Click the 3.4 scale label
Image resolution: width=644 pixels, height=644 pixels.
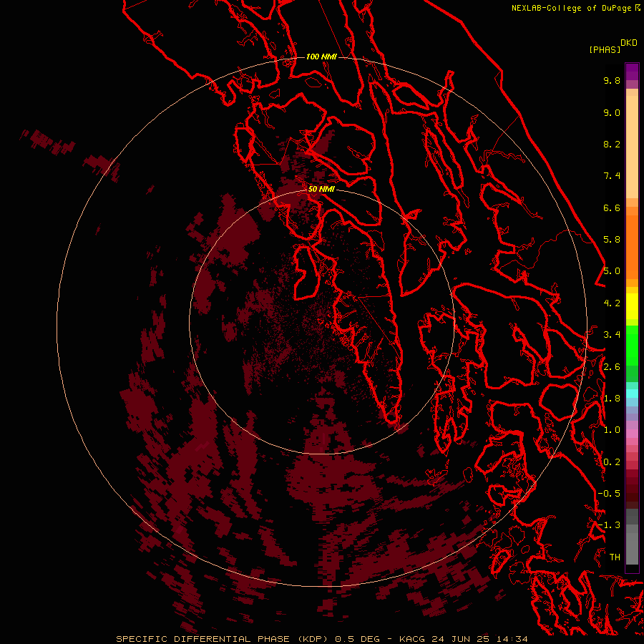(612, 335)
